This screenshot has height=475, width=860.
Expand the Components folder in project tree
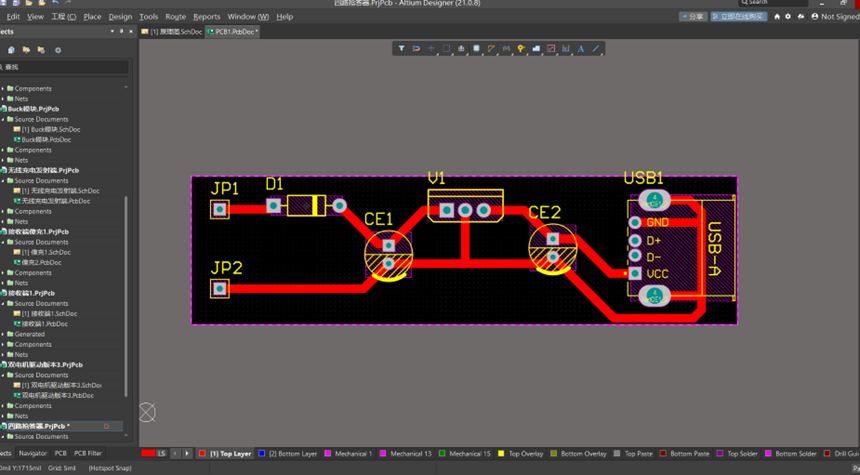pyautogui.click(x=4, y=89)
